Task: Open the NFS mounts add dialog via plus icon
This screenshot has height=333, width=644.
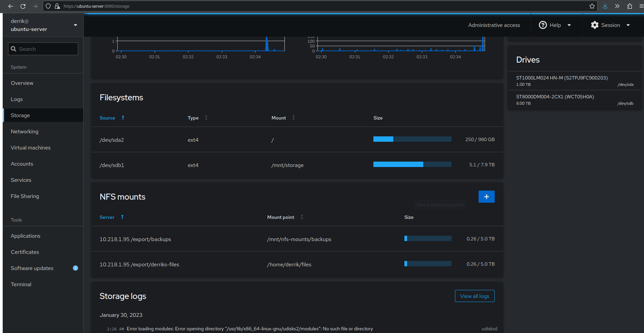Action: [x=486, y=196]
